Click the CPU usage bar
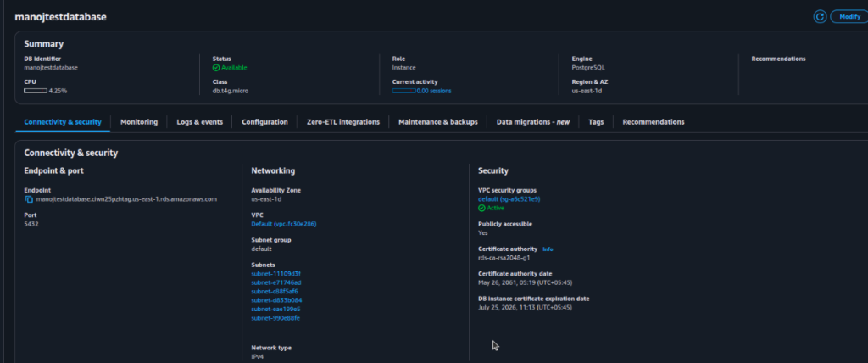The width and height of the screenshot is (868, 363). (36, 91)
